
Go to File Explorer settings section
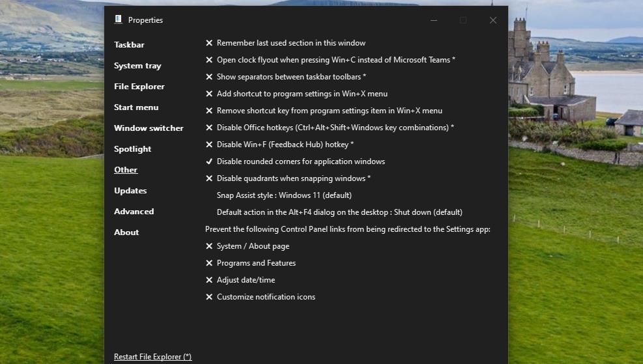coord(139,87)
